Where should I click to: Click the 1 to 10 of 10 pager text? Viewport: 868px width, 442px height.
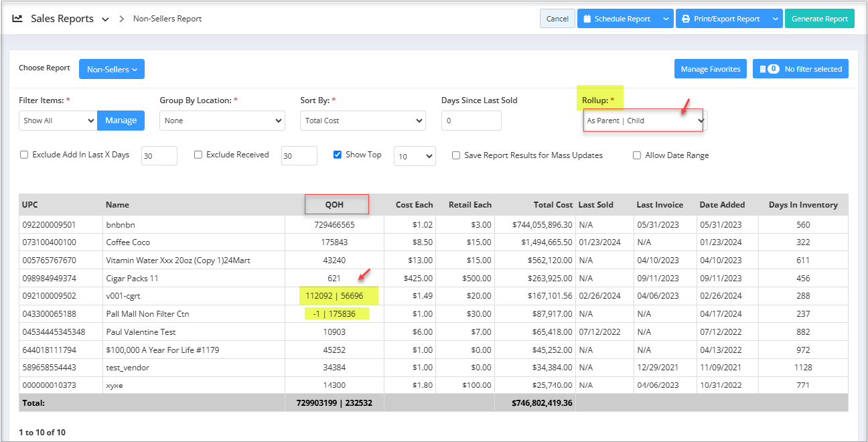click(42, 433)
